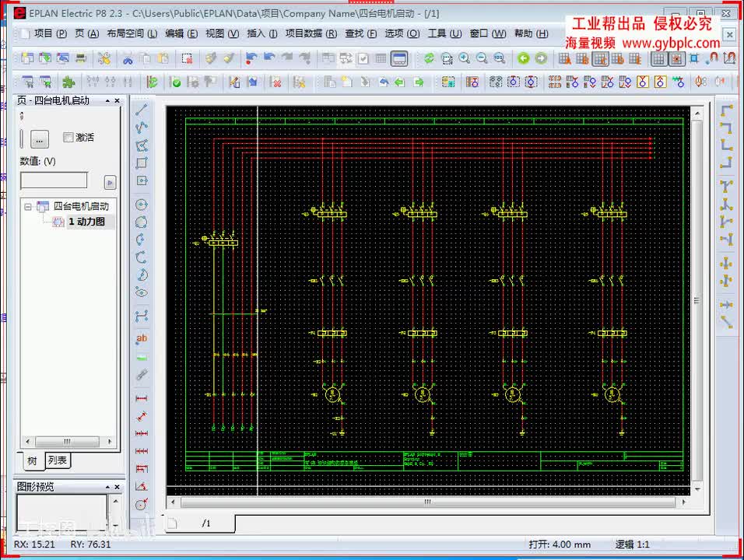Click the 数值 input field
Image resolution: width=744 pixels, height=560 pixels.
(x=54, y=180)
